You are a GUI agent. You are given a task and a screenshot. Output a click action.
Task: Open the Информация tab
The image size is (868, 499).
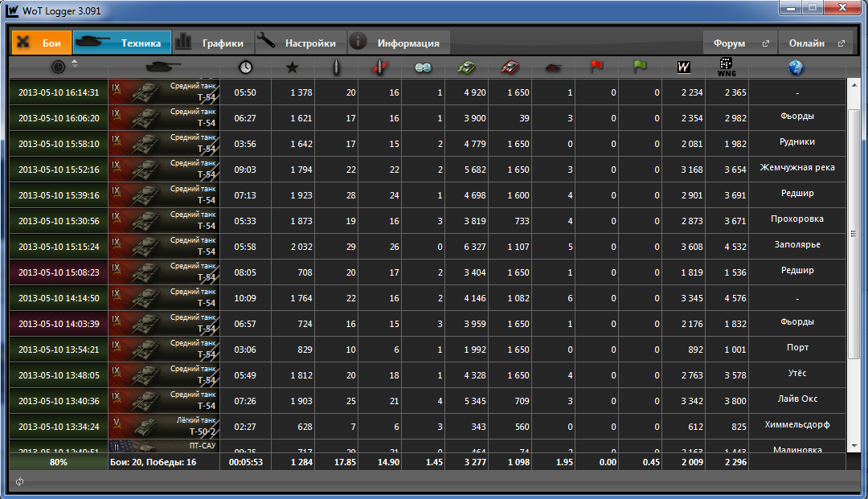[x=399, y=43]
